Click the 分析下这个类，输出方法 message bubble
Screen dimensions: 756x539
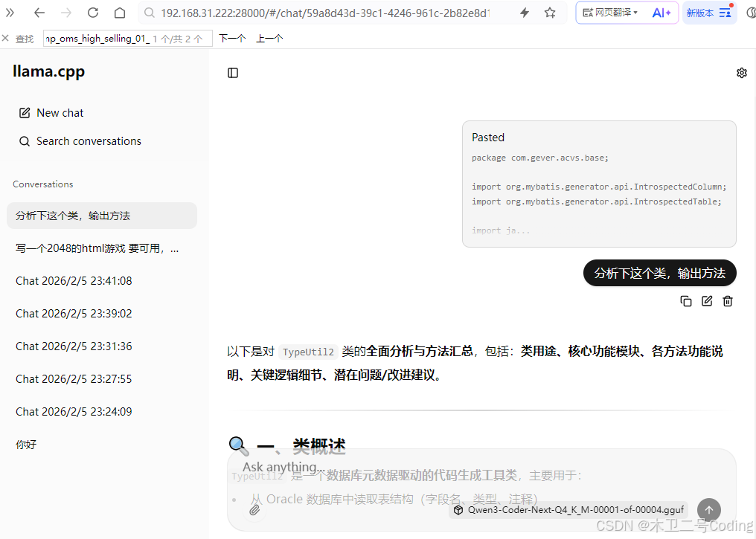[x=659, y=273]
